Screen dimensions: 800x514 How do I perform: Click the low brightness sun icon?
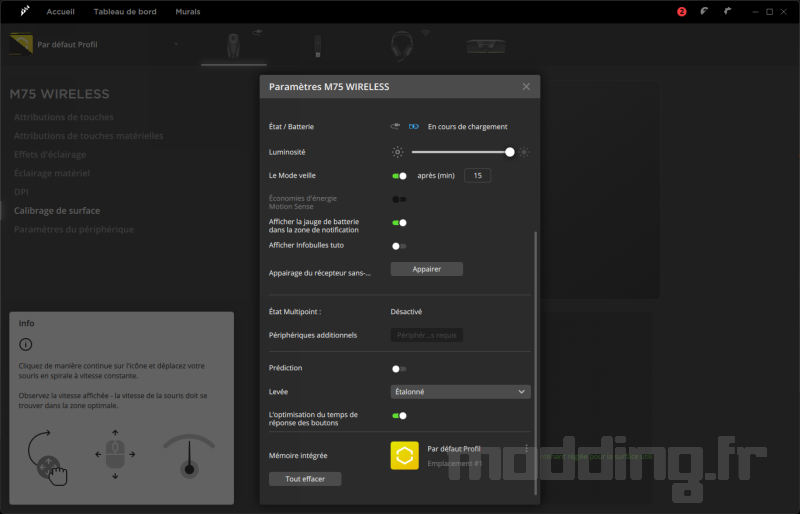click(397, 152)
